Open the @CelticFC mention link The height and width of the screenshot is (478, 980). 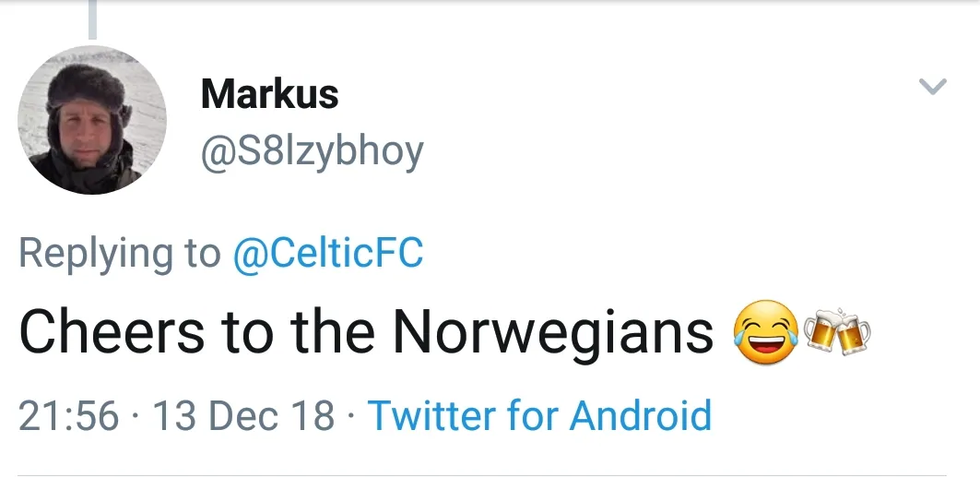[x=327, y=253]
